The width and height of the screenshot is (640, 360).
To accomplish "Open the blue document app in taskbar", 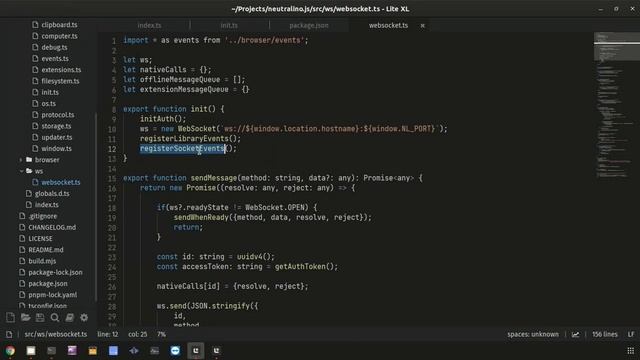I will click(x=113, y=351).
